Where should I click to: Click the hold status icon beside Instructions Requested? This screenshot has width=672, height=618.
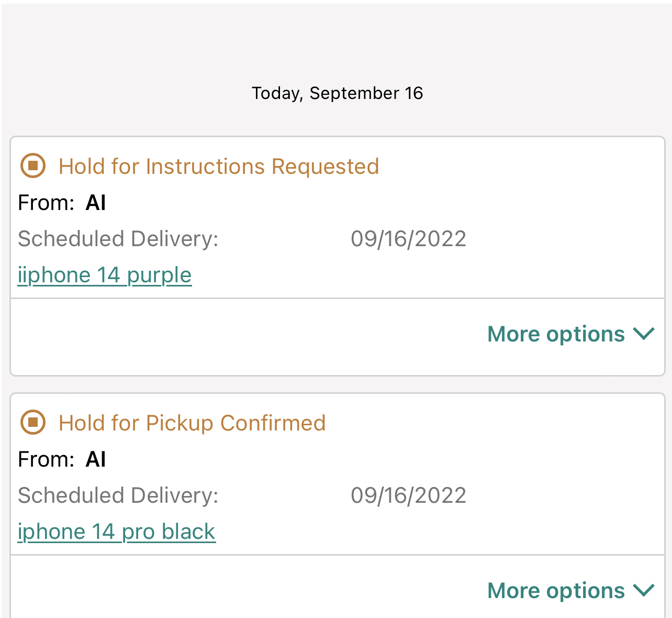click(33, 166)
